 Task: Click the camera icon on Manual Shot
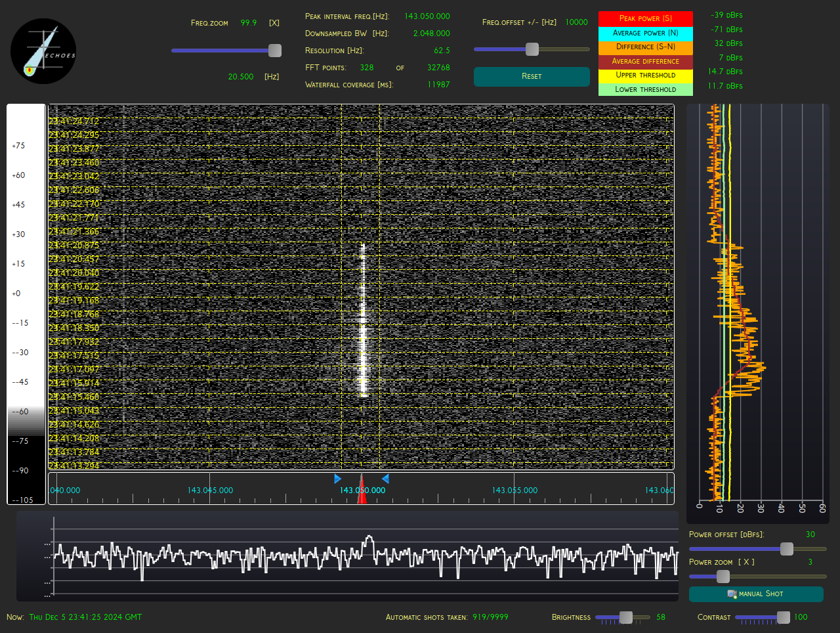coord(732,594)
